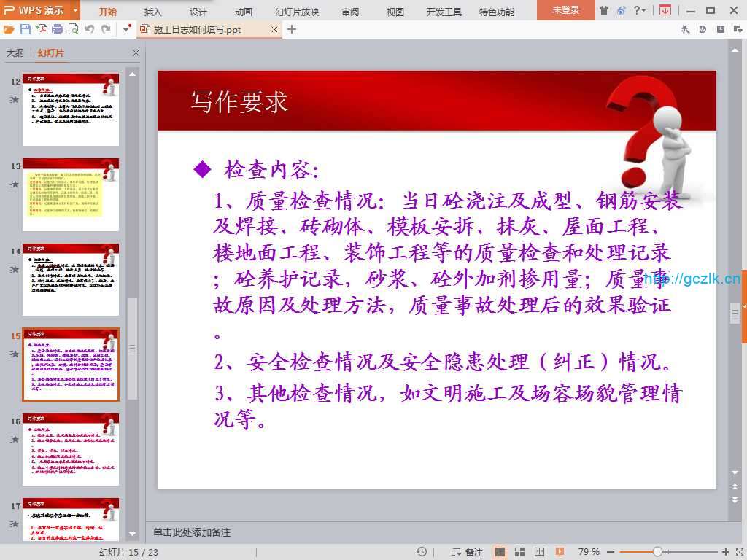Switch to slide sorter view
The image size is (747, 560).
point(519,552)
